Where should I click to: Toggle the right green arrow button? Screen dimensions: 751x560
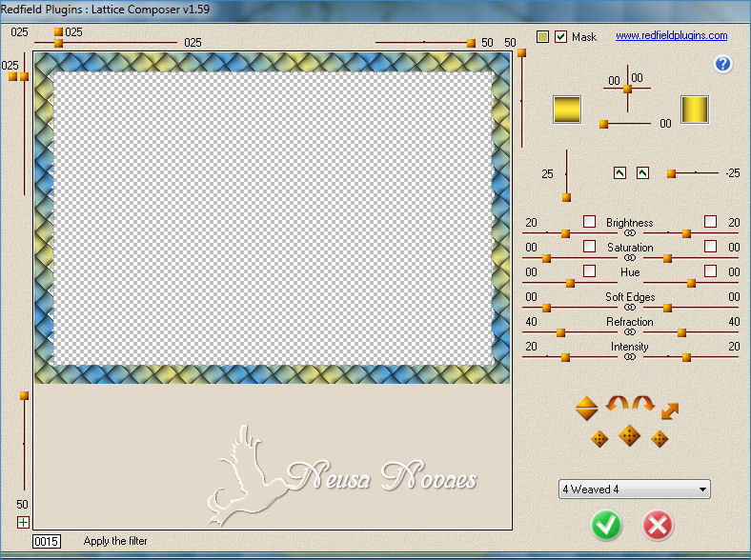click(x=642, y=172)
